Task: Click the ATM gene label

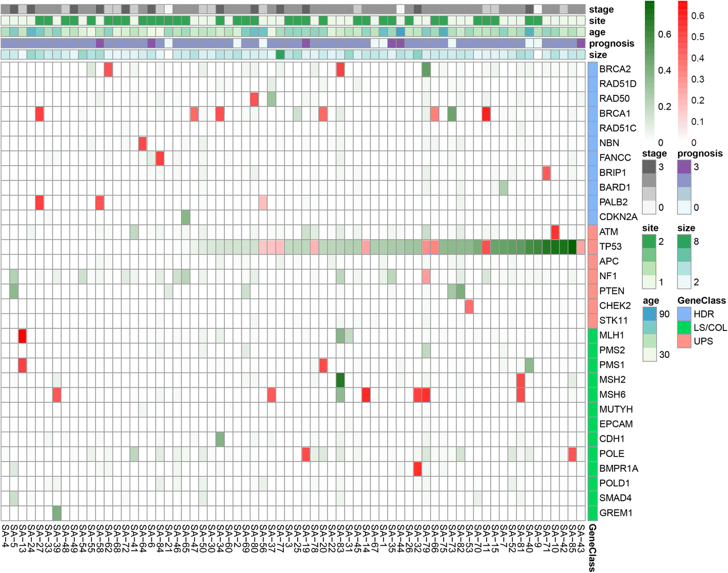Action: 608,232
